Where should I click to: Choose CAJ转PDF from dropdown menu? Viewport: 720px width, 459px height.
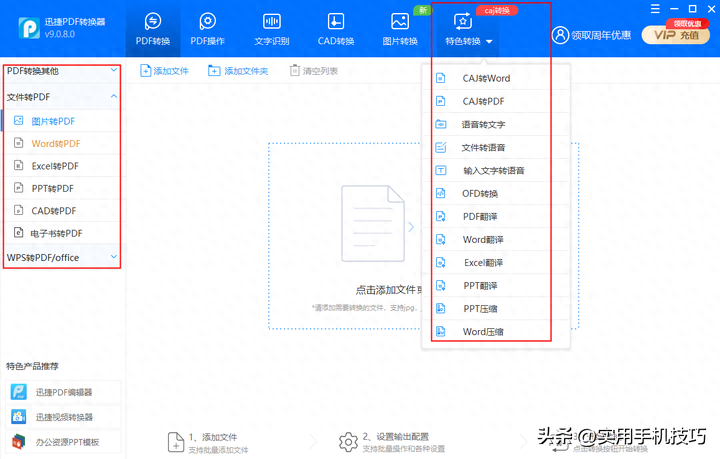point(495,101)
